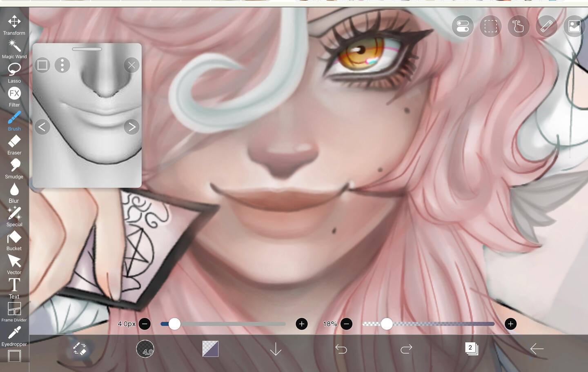Image resolution: width=588 pixels, height=372 pixels.
Task: Increase brush thickness with plus button
Action: tap(301, 324)
